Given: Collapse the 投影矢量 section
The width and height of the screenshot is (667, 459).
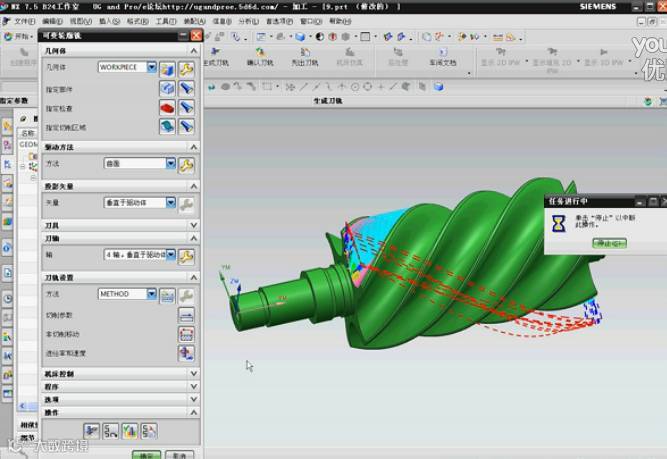Looking at the screenshot, I should pyautogui.click(x=194, y=186).
